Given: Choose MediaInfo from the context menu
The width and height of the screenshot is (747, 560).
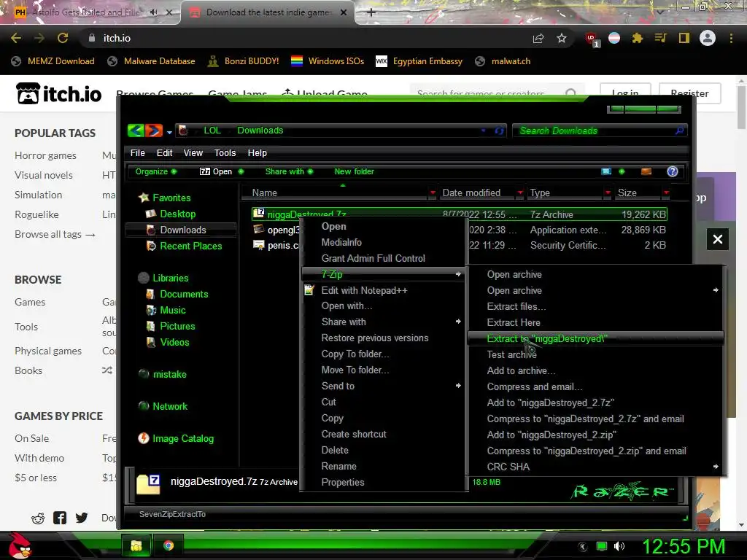Looking at the screenshot, I should coord(341,242).
